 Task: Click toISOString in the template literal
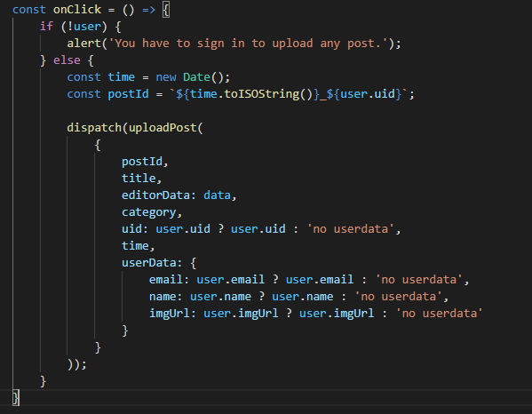262,94
